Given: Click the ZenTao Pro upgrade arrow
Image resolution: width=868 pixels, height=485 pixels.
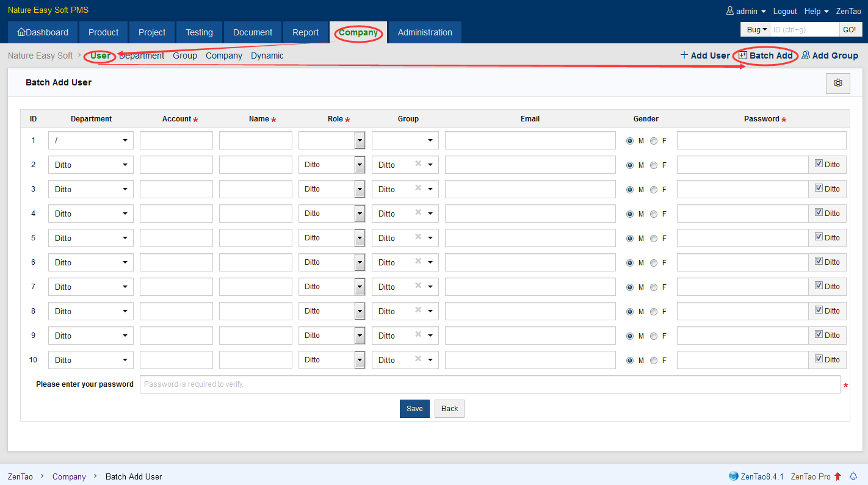Looking at the screenshot, I should pos(837,476).
